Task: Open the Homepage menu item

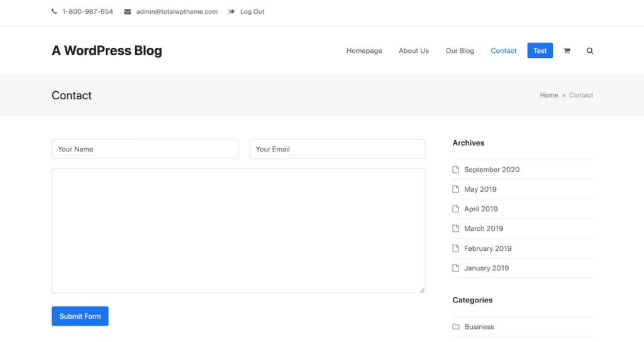Action: (x=364, y=51)
